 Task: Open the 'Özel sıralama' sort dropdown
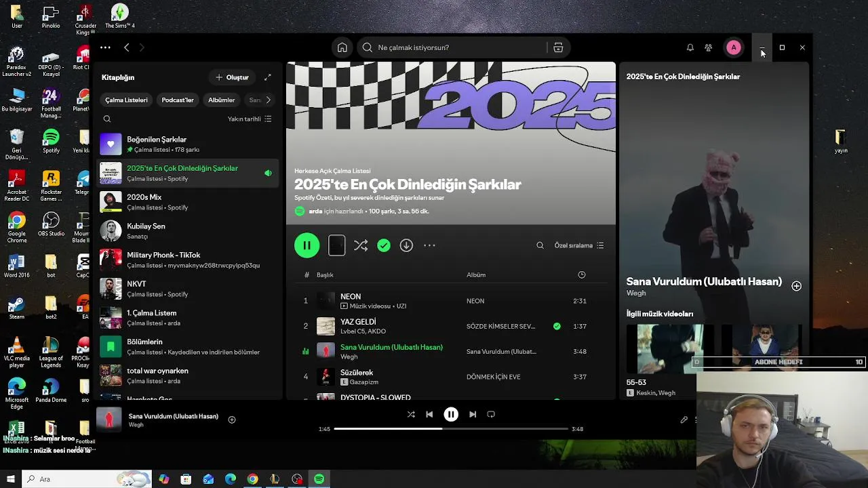coord(579,245)
